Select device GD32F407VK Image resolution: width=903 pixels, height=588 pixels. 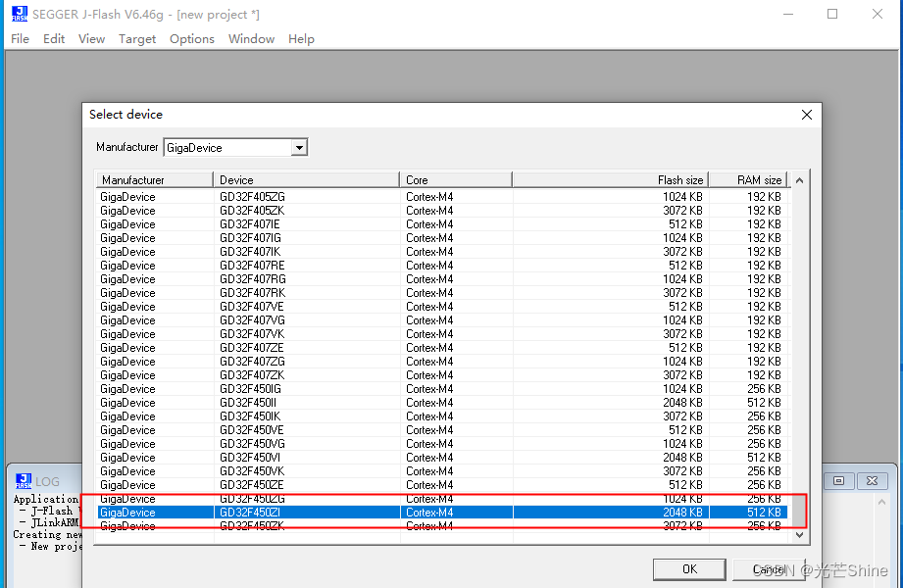click(x=442, y=334)
